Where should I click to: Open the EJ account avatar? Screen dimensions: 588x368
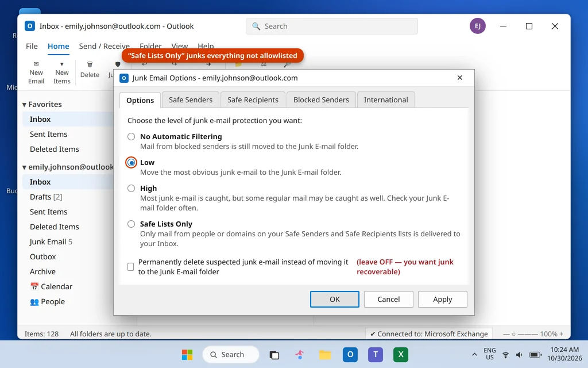pyautogui.click(x=477, y=26)
